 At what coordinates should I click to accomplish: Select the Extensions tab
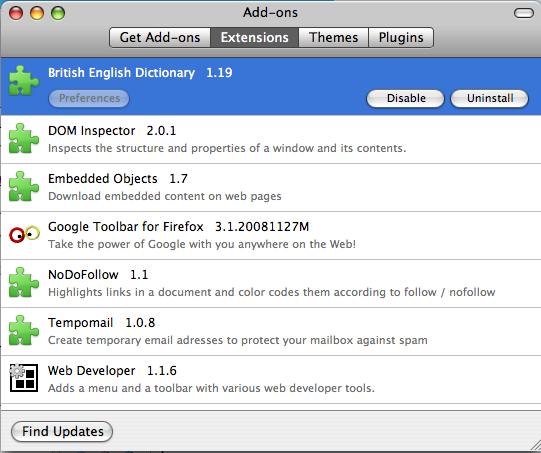[255, 38]
